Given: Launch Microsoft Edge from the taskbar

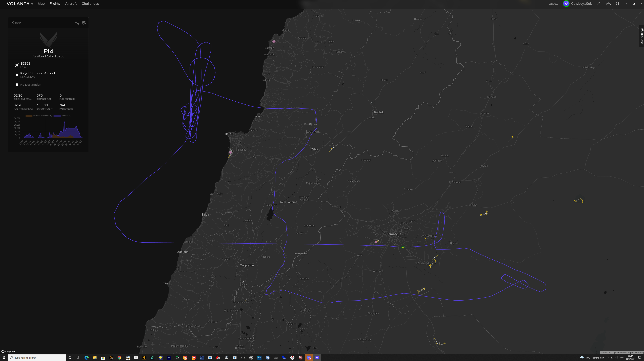Looking at the screenshot, I should click(87, 358).
